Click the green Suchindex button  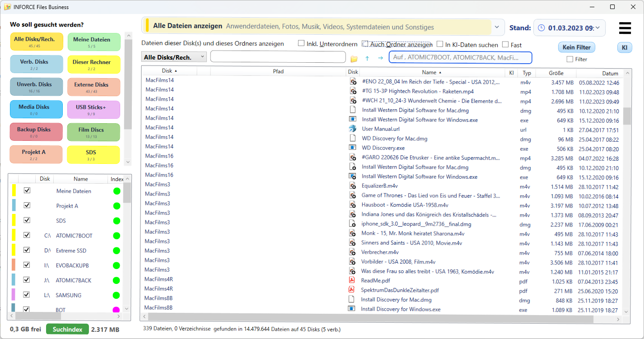click(x=67, y=329)
